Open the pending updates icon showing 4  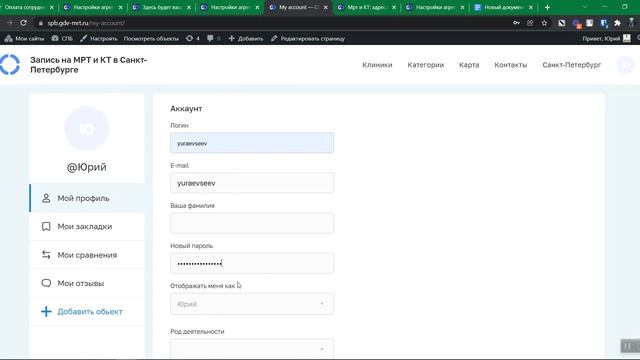193,38
